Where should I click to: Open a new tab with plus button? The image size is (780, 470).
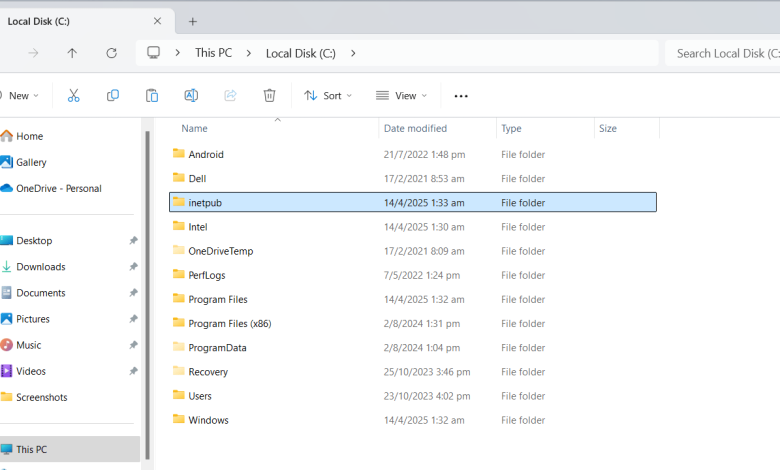coord(193,21)
